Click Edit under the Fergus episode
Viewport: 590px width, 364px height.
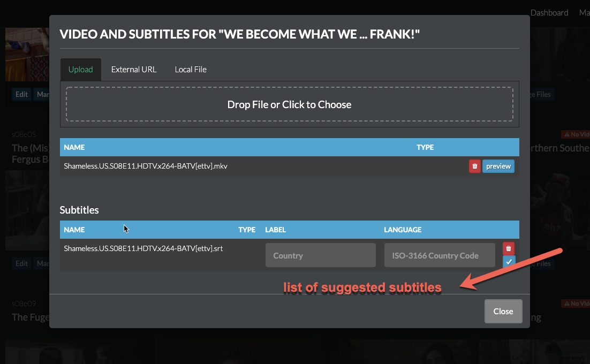point(21,263)
